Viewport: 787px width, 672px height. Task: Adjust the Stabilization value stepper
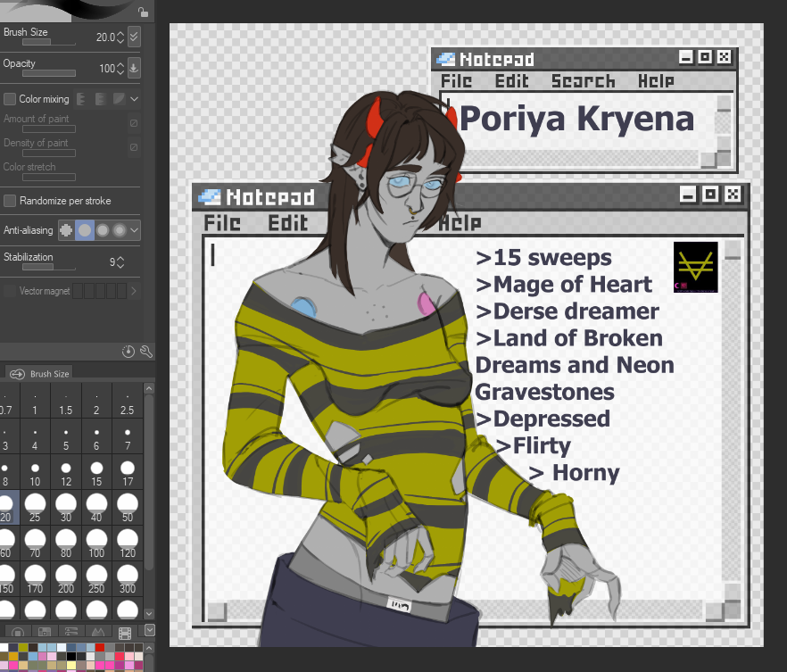[x=120, y=262]
